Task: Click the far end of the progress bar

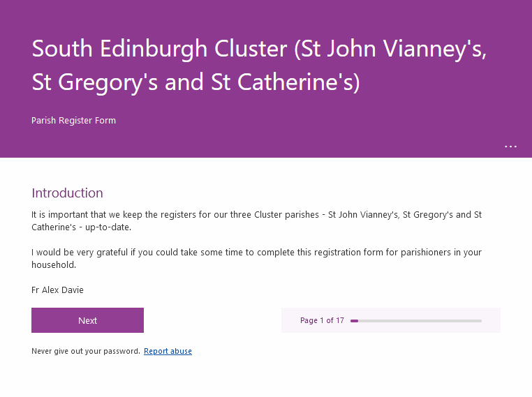Action: pyautogui.click(x=480, y=321)
